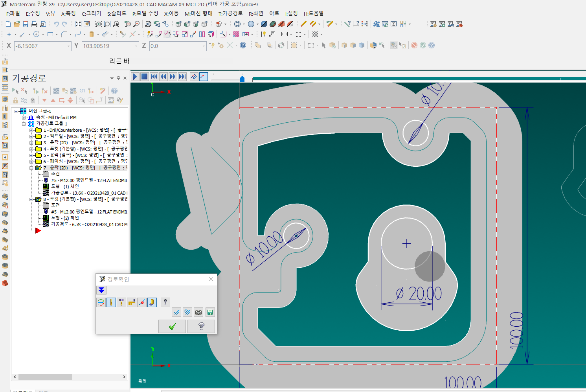586x392 pixels.
Task: Toggle the Display holder option in 경로확인
Action: click(x=121, y=302)
